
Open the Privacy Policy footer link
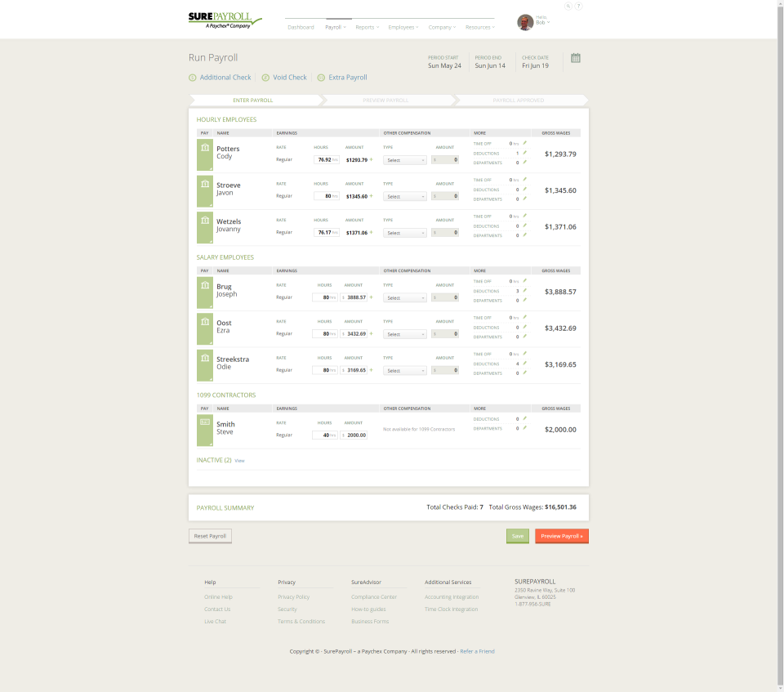coord(293,597)
